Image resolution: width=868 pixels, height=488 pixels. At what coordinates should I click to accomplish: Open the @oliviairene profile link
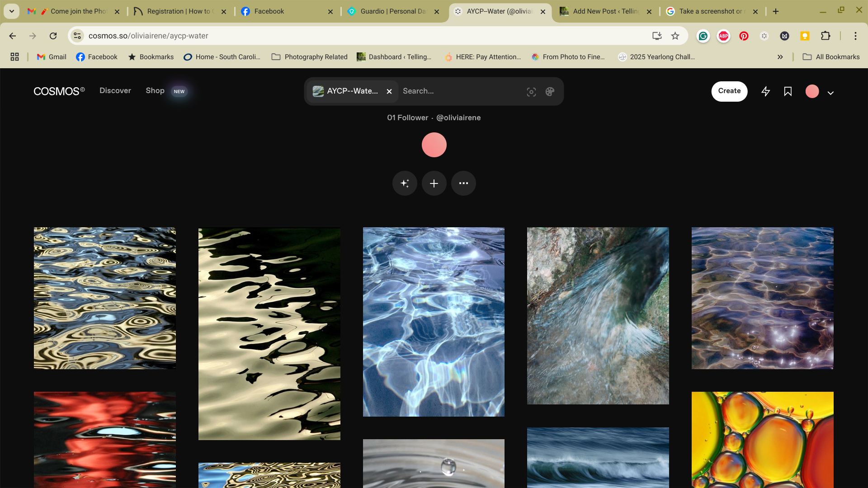coord(458,117)
